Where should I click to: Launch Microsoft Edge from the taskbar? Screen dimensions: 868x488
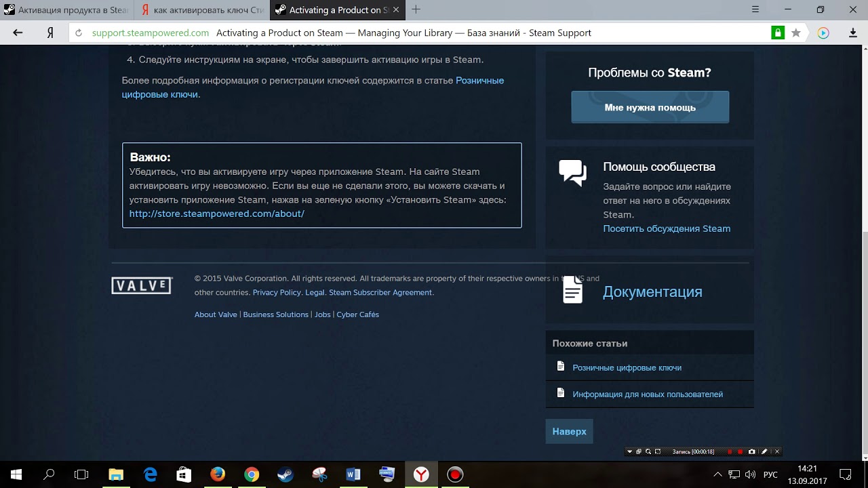click(150, 474)
